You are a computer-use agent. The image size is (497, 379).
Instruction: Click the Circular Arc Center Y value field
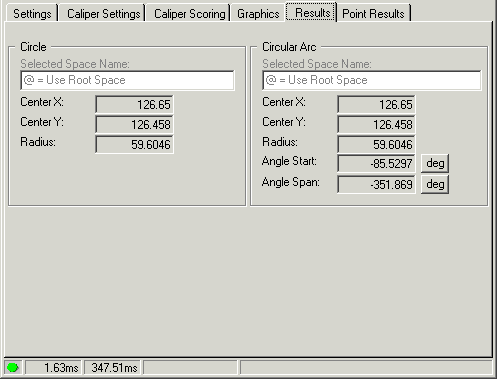pyautogui.click(x=376, y=124)
